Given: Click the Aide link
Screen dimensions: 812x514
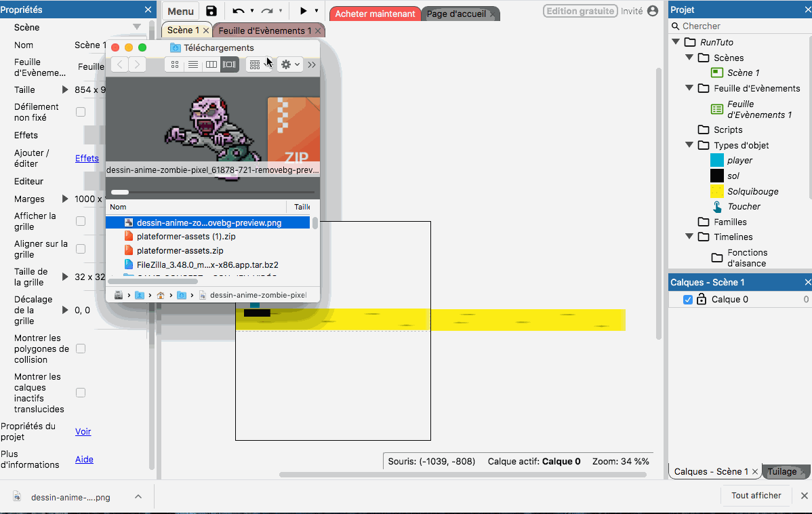Looking at the screenshot, I should coord(84,459).
